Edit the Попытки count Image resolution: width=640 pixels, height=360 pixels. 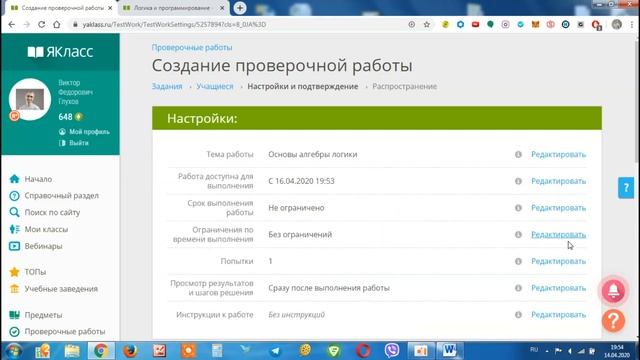pos(558,261)
